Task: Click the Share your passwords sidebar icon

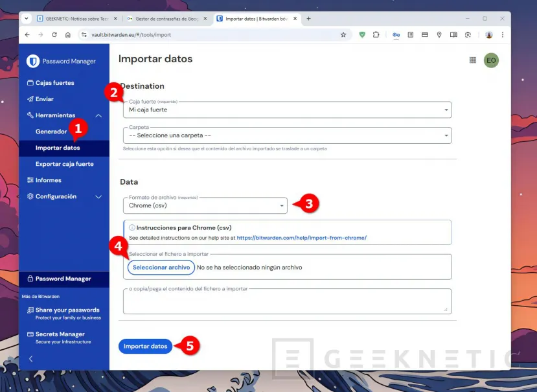Action: coord(30,310)
